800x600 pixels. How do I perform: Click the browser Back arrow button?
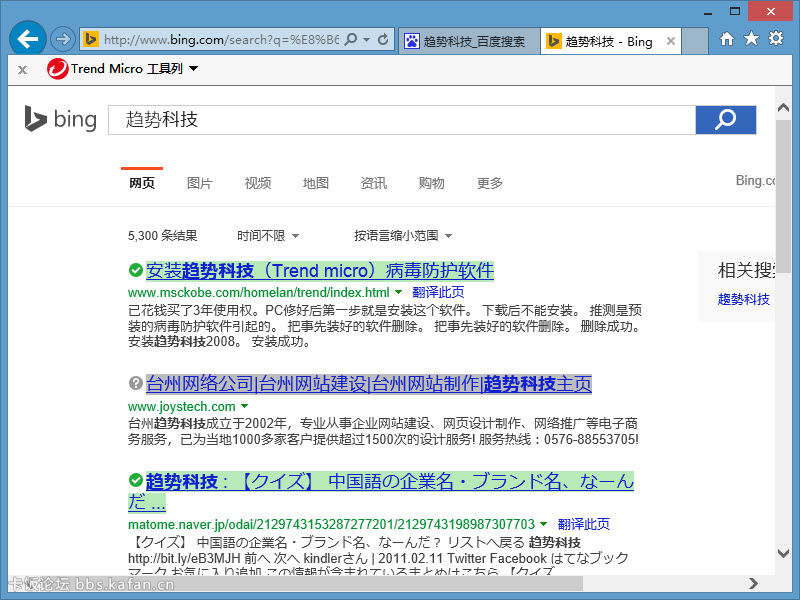click(28, 39)
